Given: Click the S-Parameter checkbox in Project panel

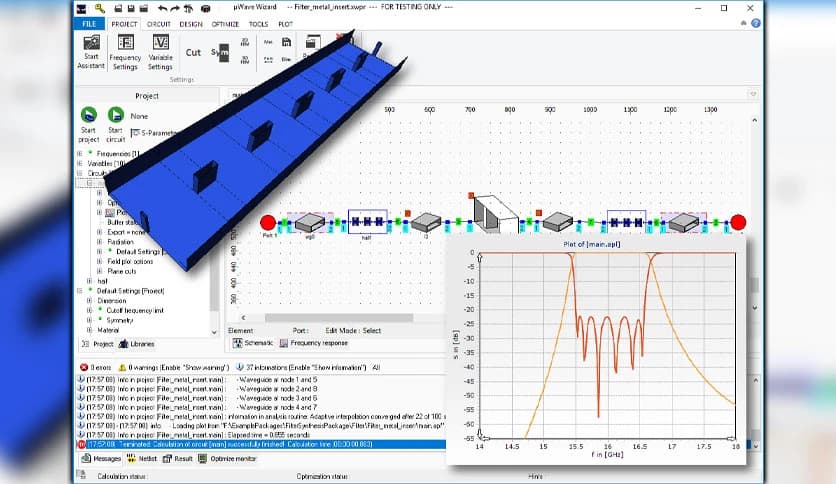Looking at the screenshot, I should click(x=135, y=132).
